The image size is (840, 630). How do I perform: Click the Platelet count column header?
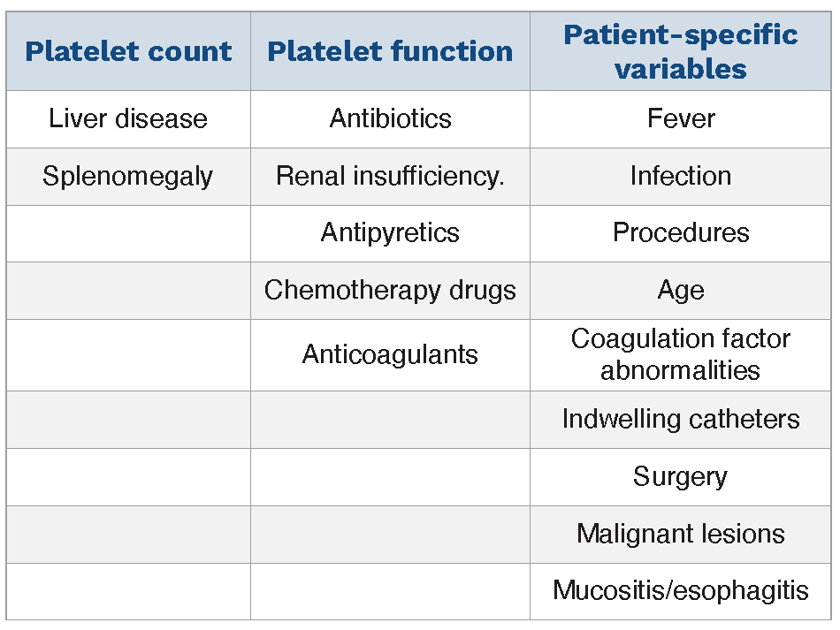pyautogui.click(x=128, y=51)
